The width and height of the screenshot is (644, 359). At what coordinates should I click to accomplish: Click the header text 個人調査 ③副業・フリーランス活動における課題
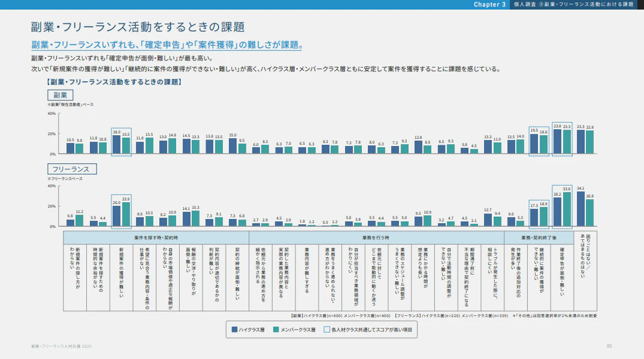click(x=574, y=5)
